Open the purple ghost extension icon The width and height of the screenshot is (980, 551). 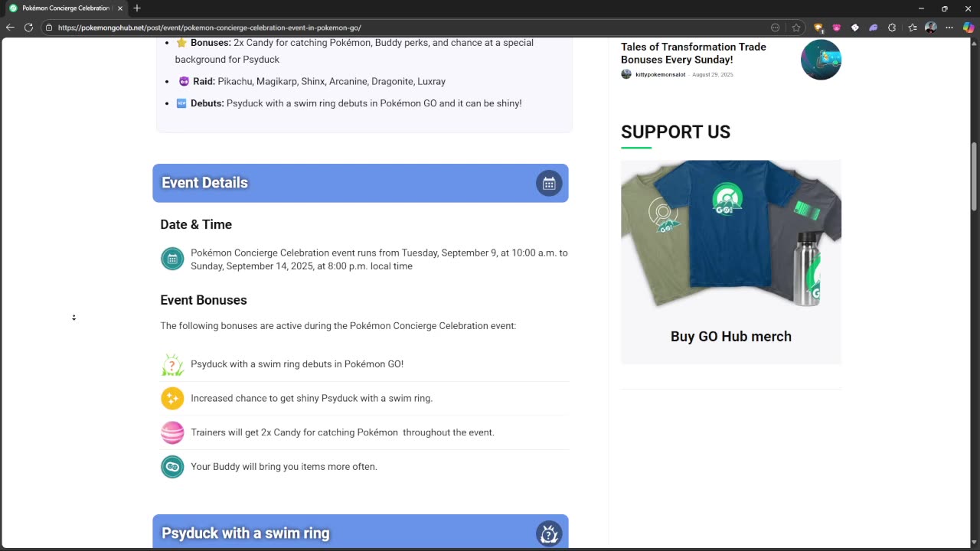[x=874, y=28]
